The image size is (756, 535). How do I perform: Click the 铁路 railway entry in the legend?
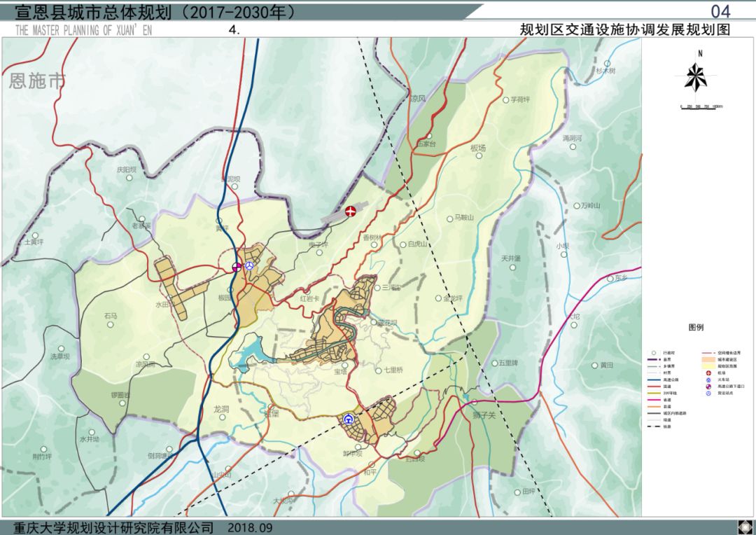[665, 426]
